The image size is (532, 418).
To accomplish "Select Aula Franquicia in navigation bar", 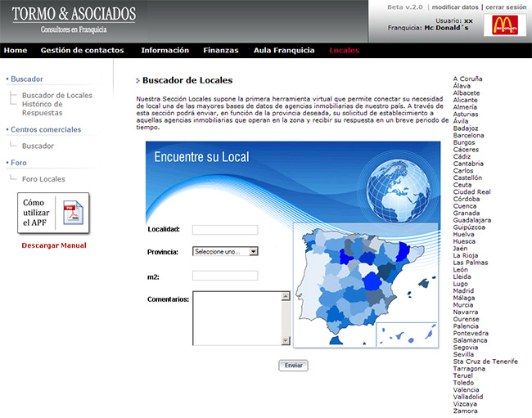I will (x=284, y=51).
